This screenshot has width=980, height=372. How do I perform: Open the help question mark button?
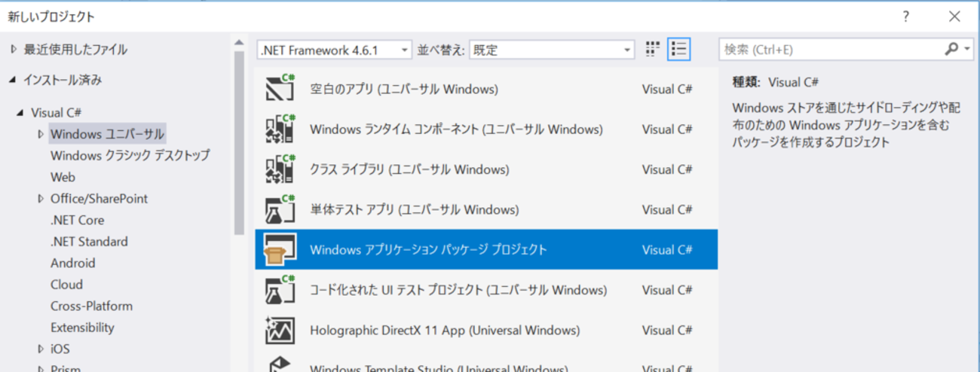[x=906, y=17]
